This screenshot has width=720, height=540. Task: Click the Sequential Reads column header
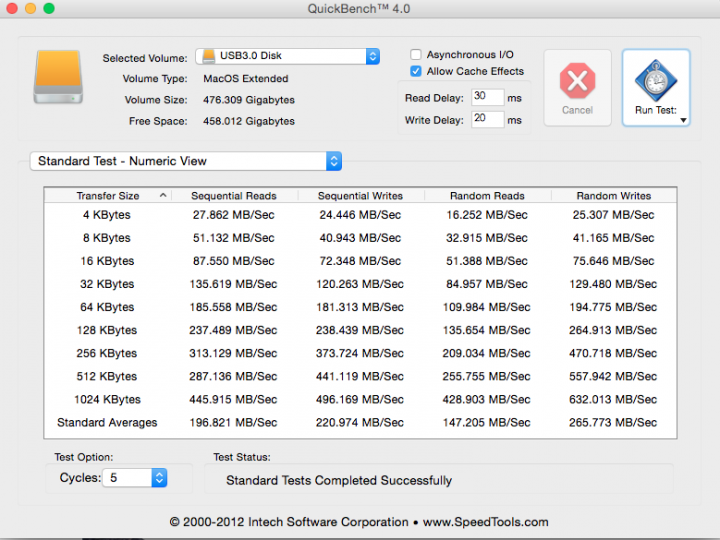(x=233, y=196)
